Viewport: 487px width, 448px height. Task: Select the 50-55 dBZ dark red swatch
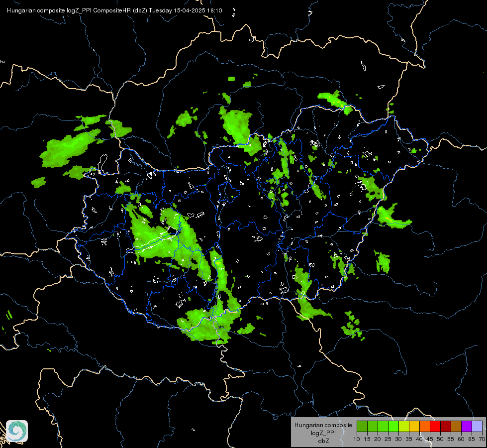pos(446,426)
